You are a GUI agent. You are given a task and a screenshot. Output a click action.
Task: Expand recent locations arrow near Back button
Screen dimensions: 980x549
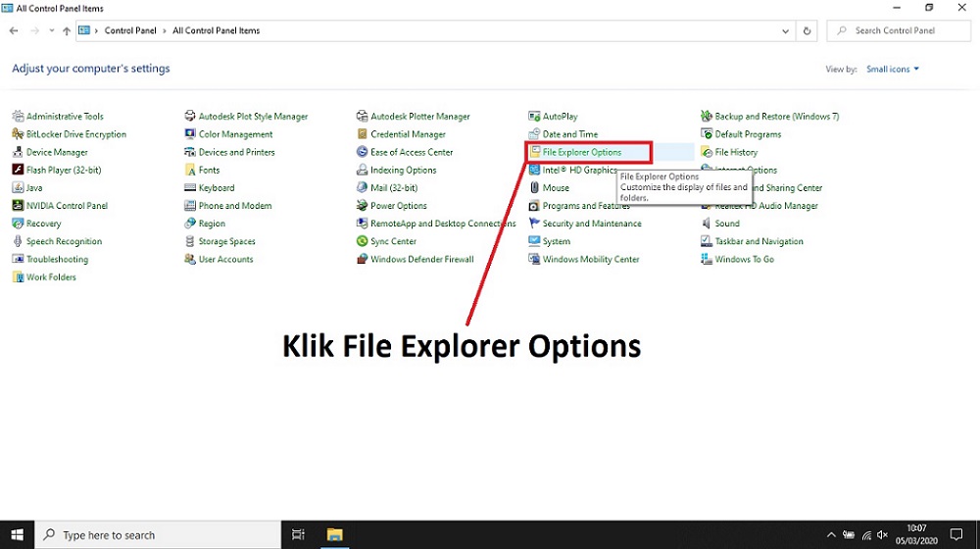pyautogui.click(x=51, y=30)
